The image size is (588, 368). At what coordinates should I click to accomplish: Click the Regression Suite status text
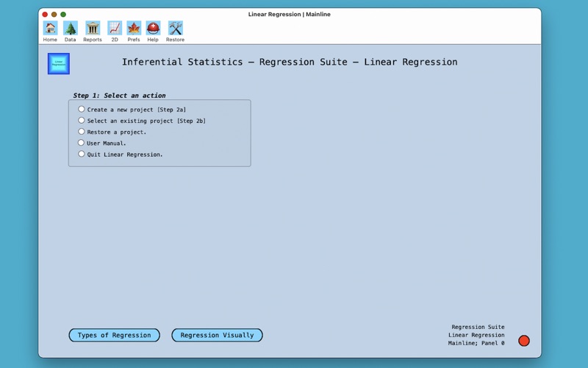[x=478, y=327]
